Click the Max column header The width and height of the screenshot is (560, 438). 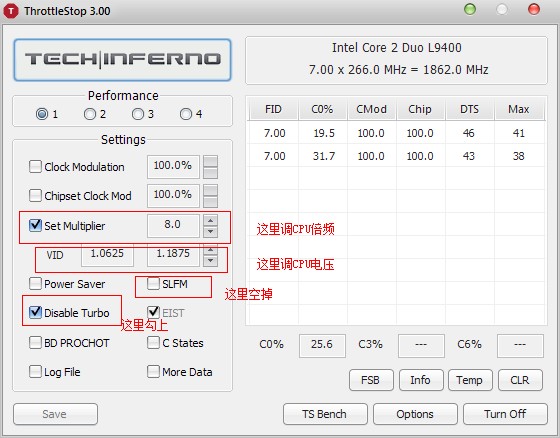(519, 109)
